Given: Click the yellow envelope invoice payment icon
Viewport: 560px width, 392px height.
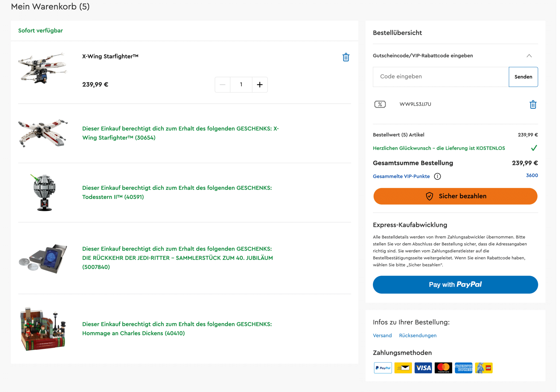Looking at the screenshot, I should click(403, 368).
